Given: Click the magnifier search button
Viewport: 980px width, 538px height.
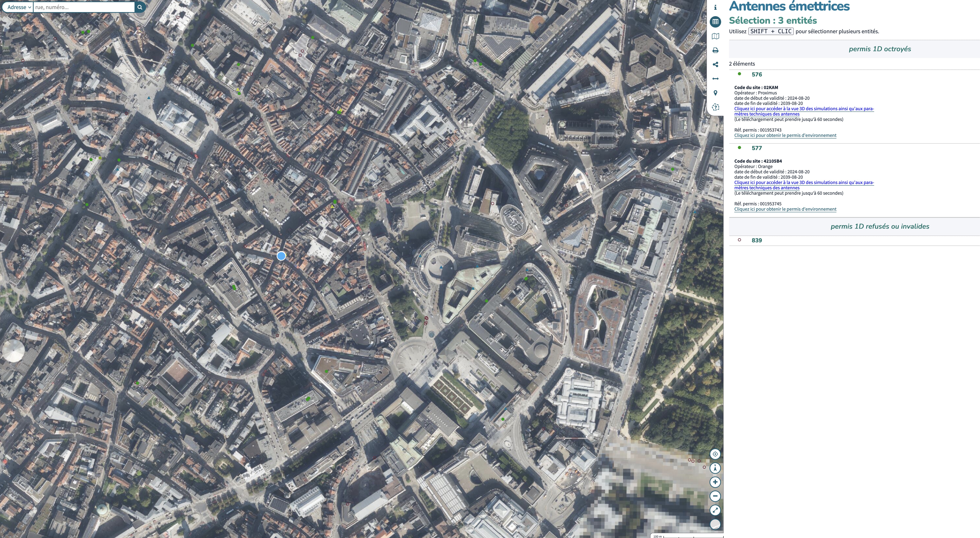Looking at the screenshot, I should [x=140, y=7].
